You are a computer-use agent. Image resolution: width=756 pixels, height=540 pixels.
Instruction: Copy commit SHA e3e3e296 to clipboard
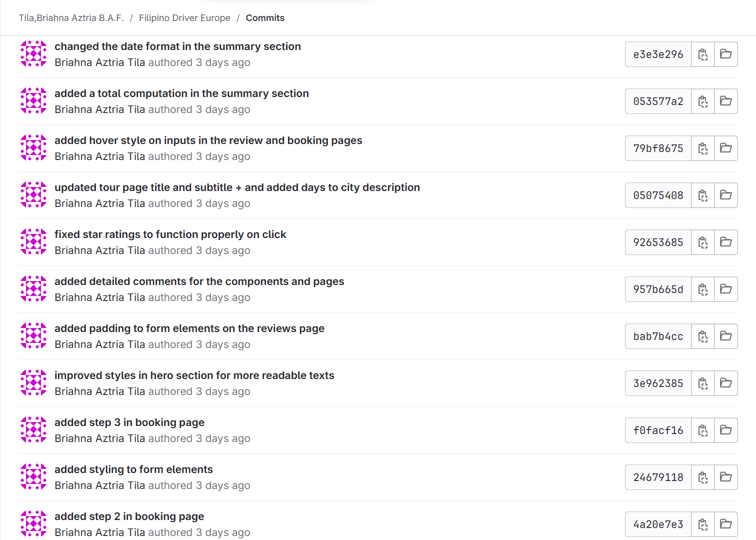point(702,54)
